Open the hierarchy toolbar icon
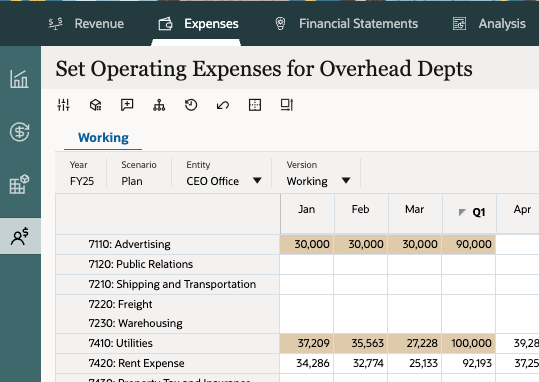Image resolution: width=539 pixels, height=382 pixels. [159, 105]
